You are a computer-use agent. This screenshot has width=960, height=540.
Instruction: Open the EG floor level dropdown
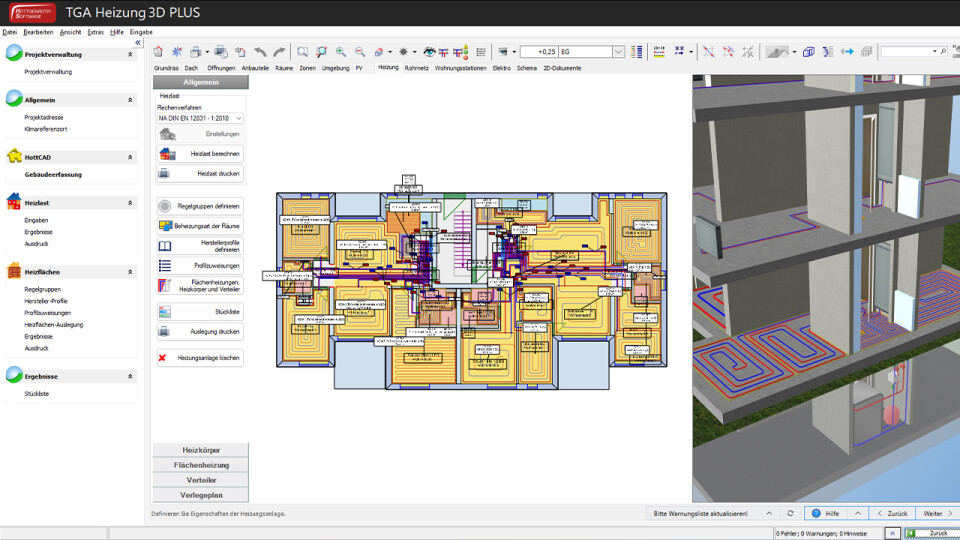coord(618,51)
